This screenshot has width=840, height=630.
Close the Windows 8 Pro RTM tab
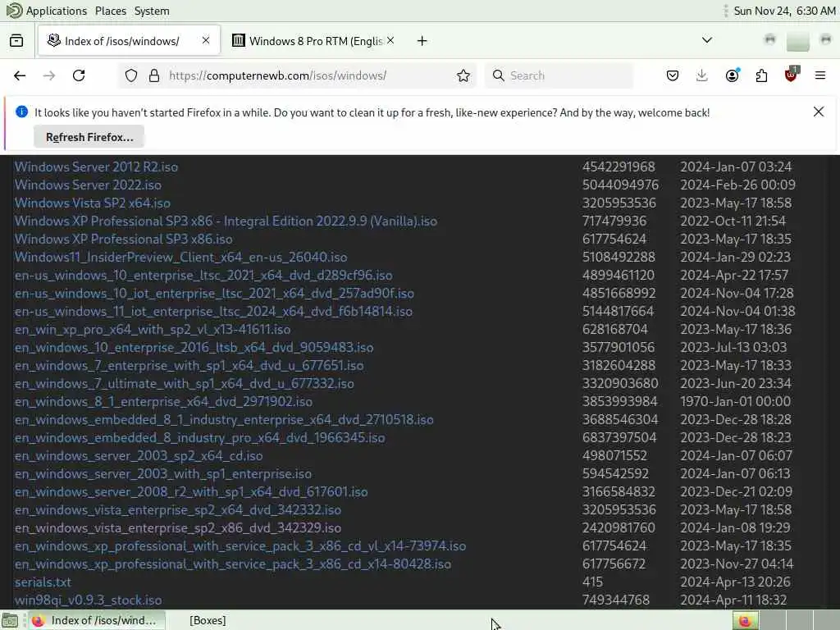[x=390, y=40]
